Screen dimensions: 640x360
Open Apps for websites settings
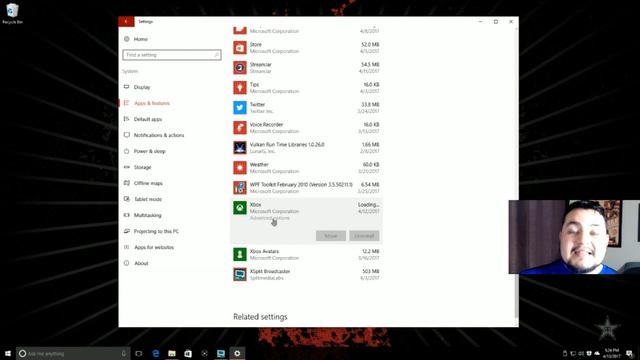tap(154, 247)
